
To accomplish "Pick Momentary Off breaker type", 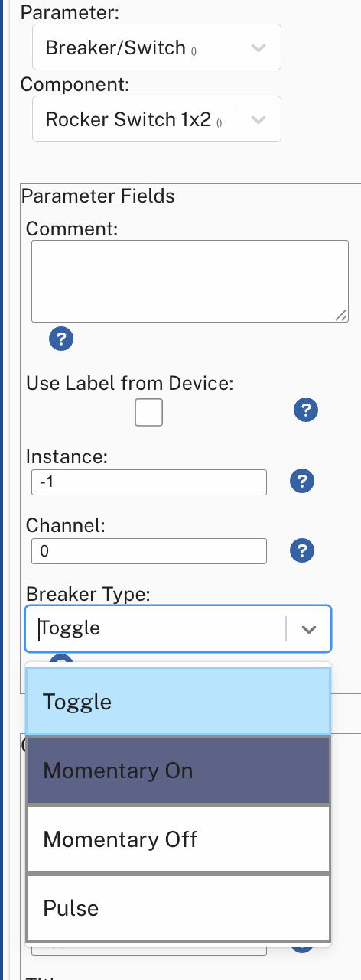I will click(178, 839).
